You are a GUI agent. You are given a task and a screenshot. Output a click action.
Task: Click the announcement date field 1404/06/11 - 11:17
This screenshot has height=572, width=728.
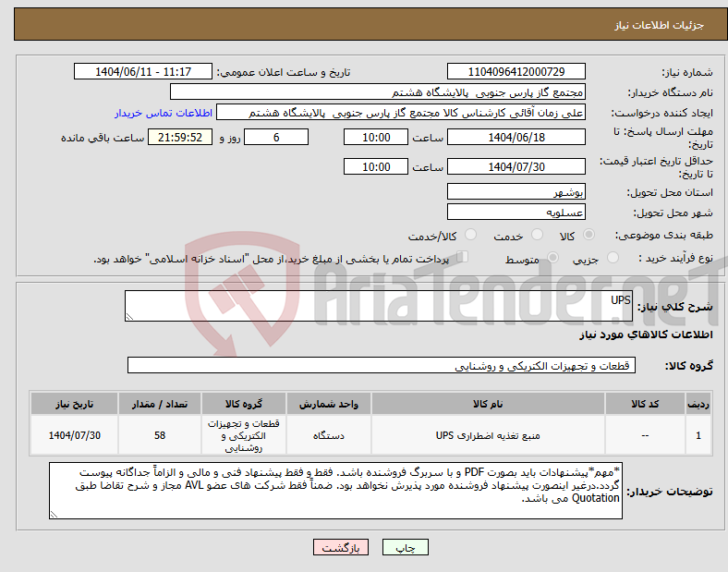143,71
